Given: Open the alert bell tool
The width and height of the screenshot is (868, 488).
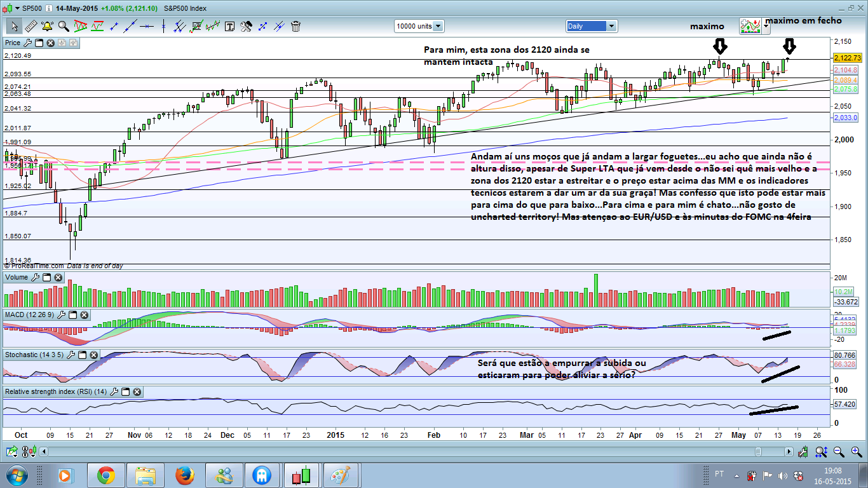Looking at the screenshot, I should coord(47,26).
